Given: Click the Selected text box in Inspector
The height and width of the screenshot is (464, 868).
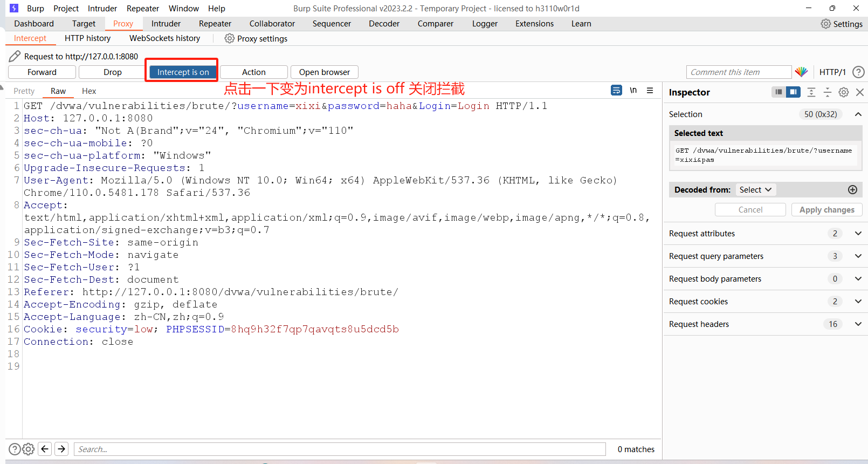Looking at the screenshot, I should 766,155.
